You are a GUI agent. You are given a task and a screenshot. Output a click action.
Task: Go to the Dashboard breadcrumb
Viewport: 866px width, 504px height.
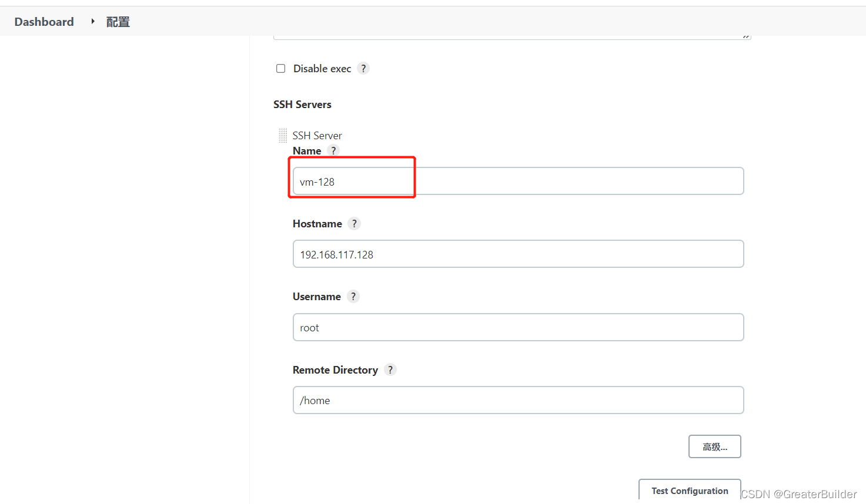click(44, 22)
